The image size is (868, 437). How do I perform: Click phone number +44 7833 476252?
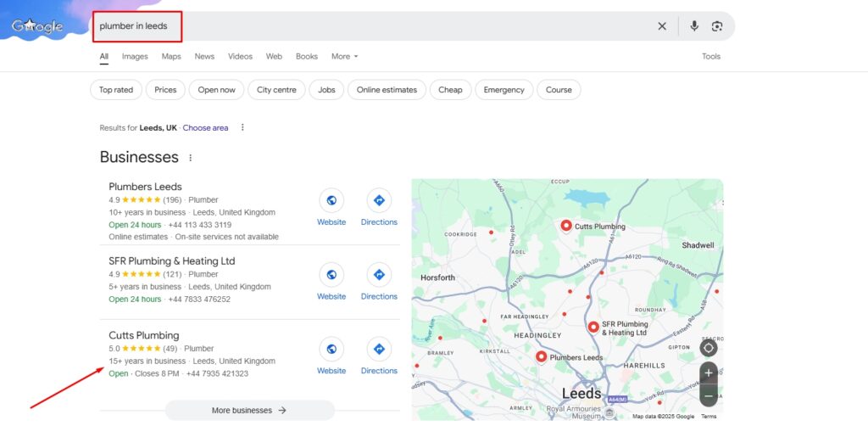tap(199, 299)
